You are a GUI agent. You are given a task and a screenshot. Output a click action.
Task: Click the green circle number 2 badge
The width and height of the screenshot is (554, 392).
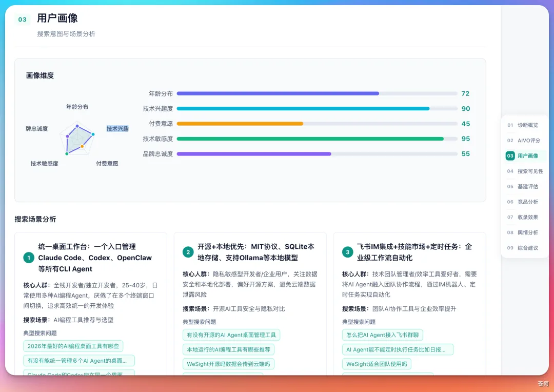(x=188, y=252)
